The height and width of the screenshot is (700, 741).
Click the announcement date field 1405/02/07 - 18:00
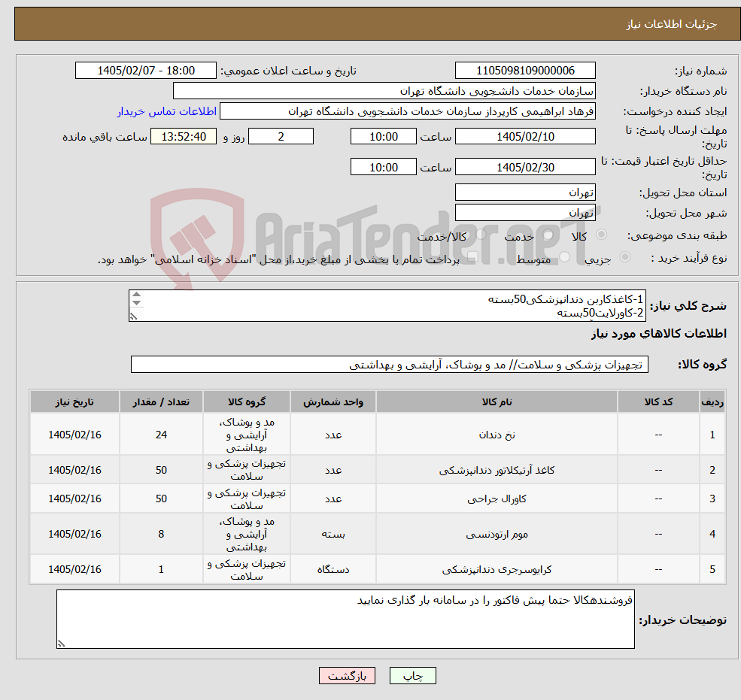click(x=145, y=71)
